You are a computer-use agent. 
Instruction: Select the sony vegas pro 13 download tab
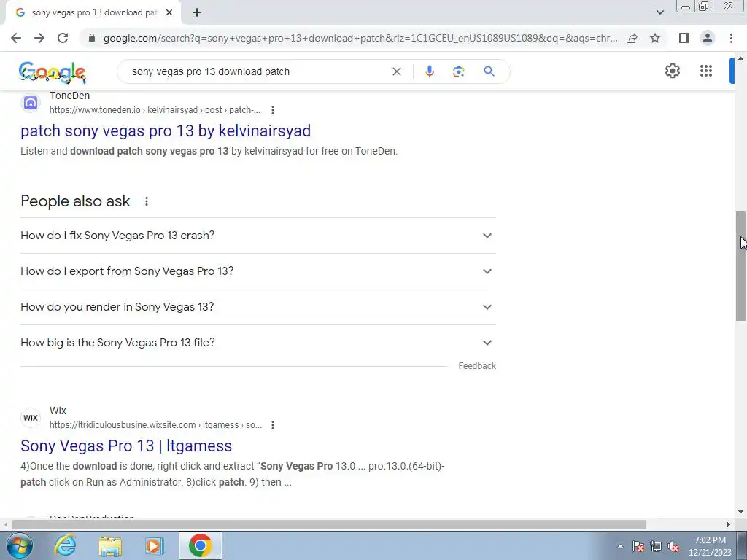point(94,12)
